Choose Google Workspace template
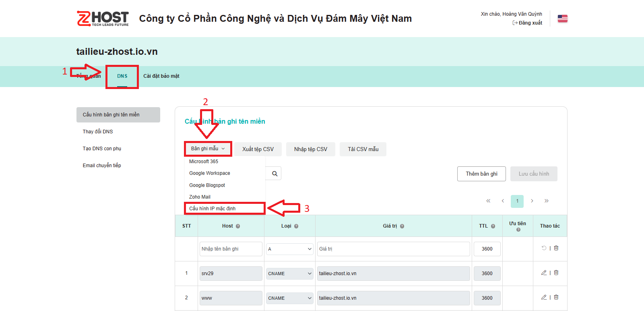 pyautogui.click(x=210, y=173)
